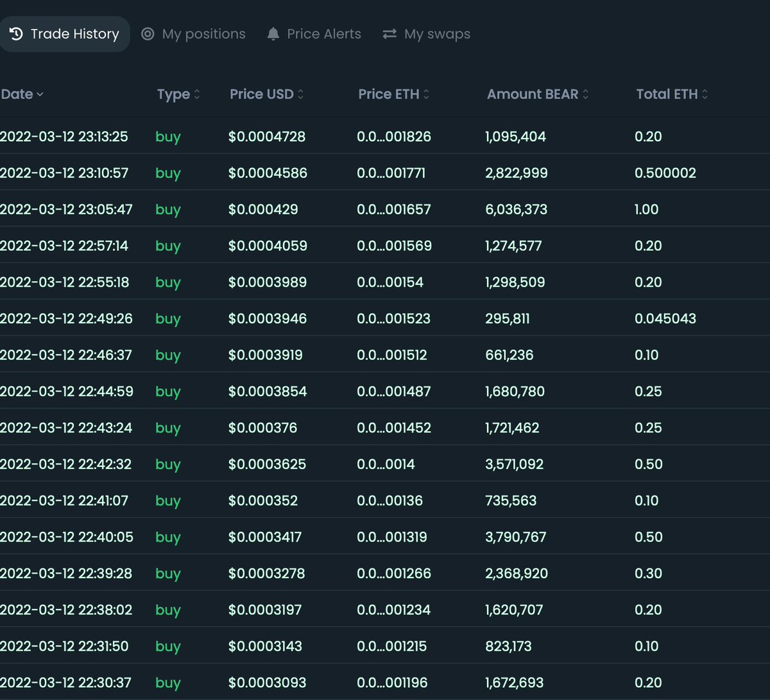Sort by Price ETH column arrows

[426, 94]
